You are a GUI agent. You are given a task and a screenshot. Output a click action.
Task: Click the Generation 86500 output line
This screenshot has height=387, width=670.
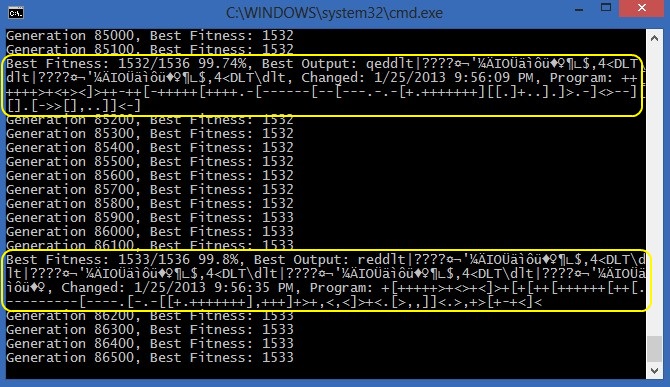click(150, 357)
